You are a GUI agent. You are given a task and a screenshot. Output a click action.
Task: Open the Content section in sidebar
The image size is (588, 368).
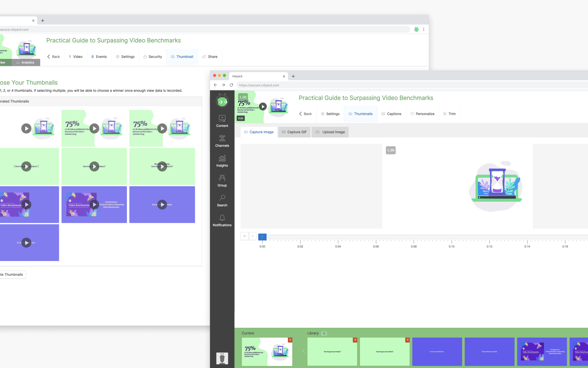coord(222,121)
